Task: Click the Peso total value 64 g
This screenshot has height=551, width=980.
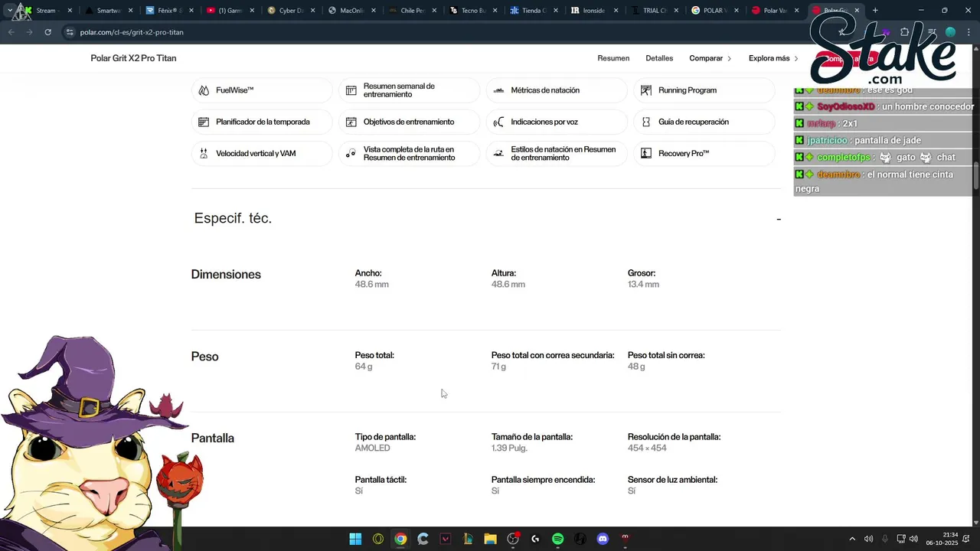Action: (x=364, y=367)
